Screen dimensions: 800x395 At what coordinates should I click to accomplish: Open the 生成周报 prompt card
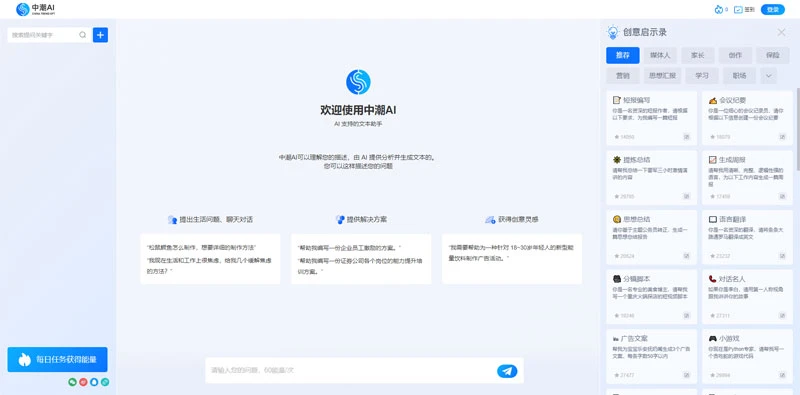coord(747,178)
